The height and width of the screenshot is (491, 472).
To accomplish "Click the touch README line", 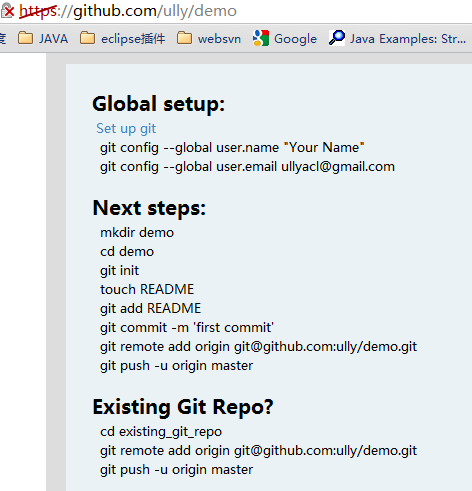I will tap(147, 289).
